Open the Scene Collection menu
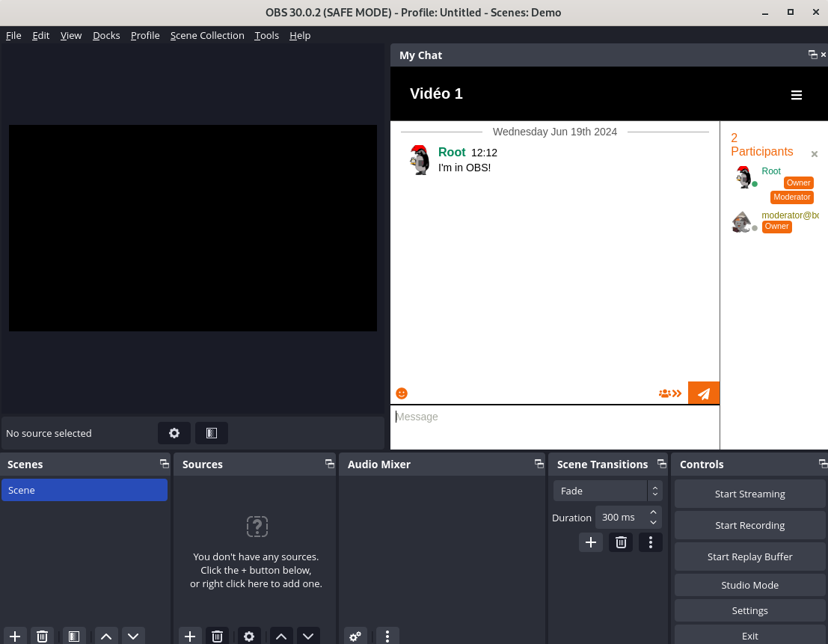 pos(207,35)
